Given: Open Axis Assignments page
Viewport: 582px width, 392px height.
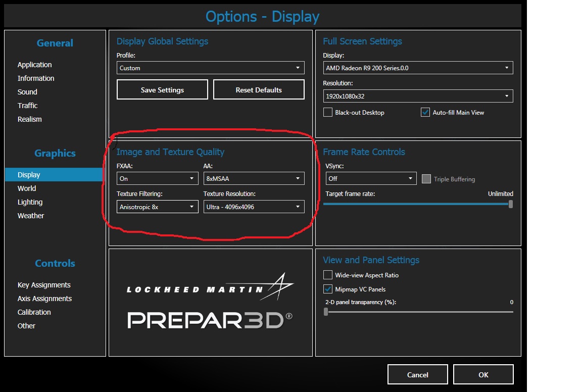Looking at the screenshot, I should (44, 299).
